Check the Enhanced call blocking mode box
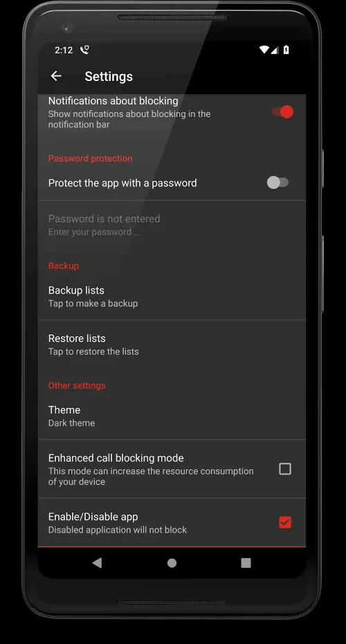346x644 pixels. 285,469
